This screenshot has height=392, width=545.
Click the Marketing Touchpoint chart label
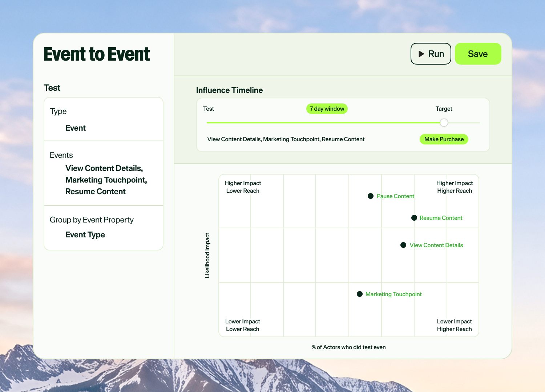[393, 294]
